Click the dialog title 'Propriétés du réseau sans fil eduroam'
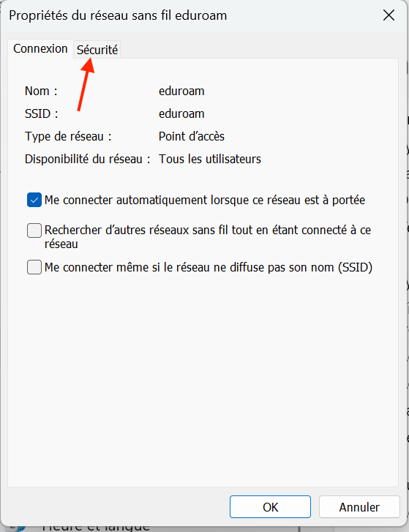409x532 pixels. (118, 15)
